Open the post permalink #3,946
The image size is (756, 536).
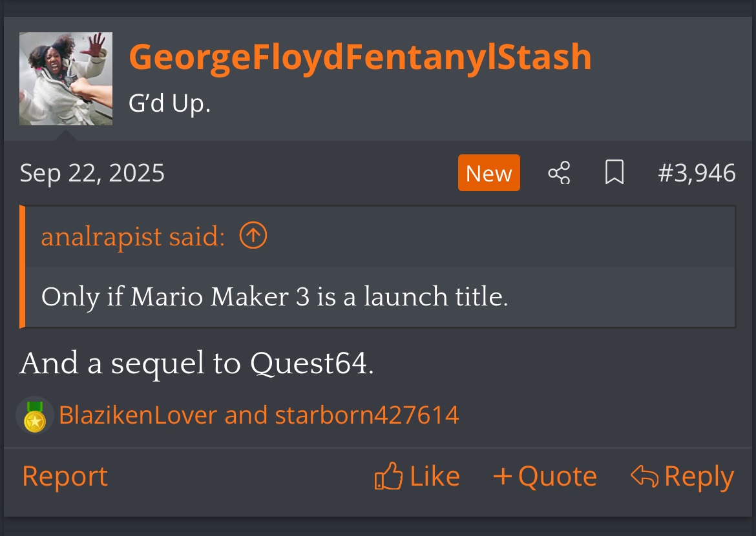tap(697, 173)
